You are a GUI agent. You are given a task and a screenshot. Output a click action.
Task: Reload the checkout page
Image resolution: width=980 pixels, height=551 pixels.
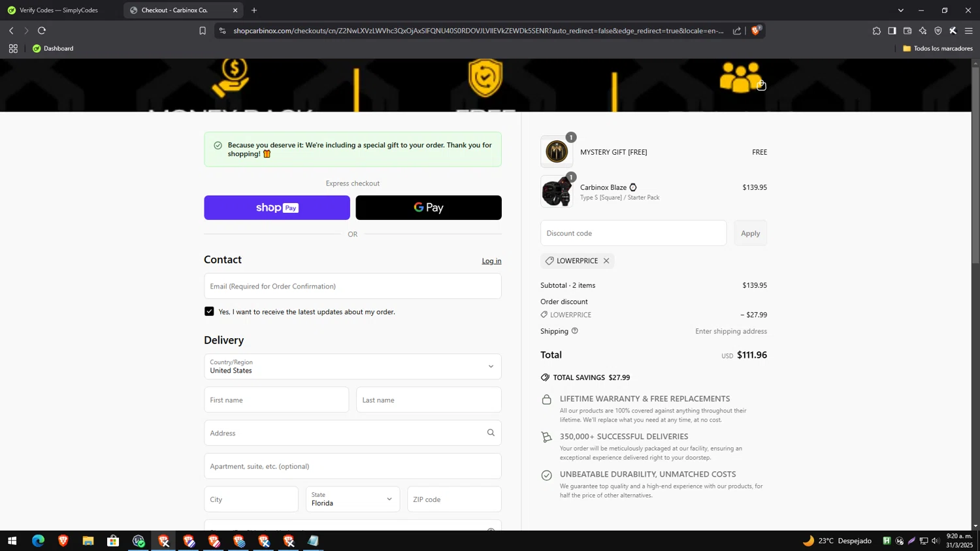42,31
